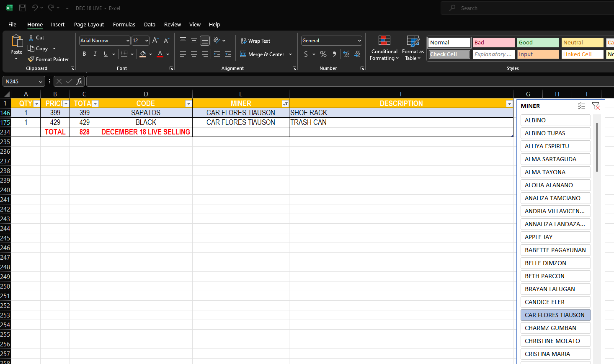Increase the cell indent
Viewport: 614px width, 364px height.
(x=228, y=54)
